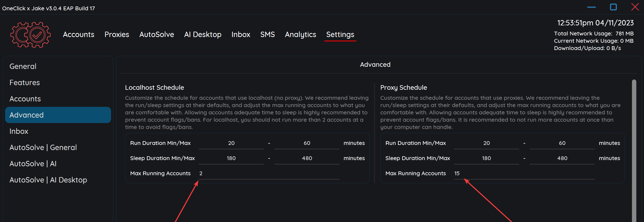Go to the AI Desktop tab
The image size is (644, 222).
[x=203, y=35]
